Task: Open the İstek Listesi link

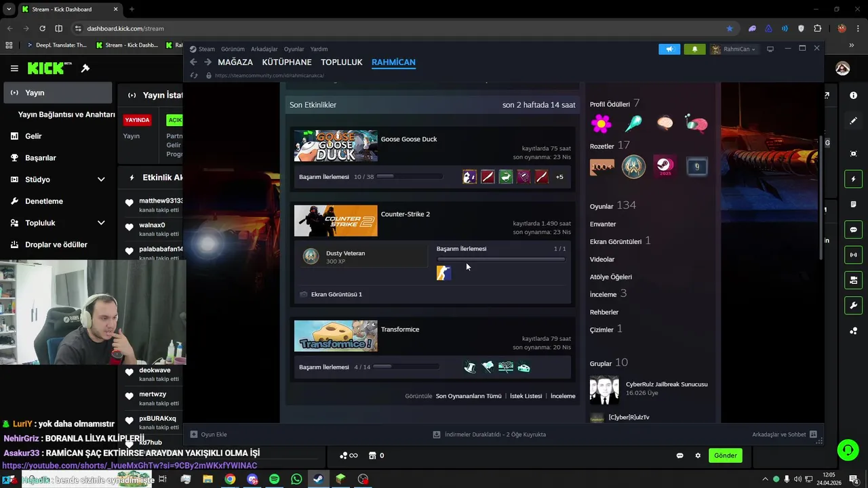Action: [x=526, y=396]
